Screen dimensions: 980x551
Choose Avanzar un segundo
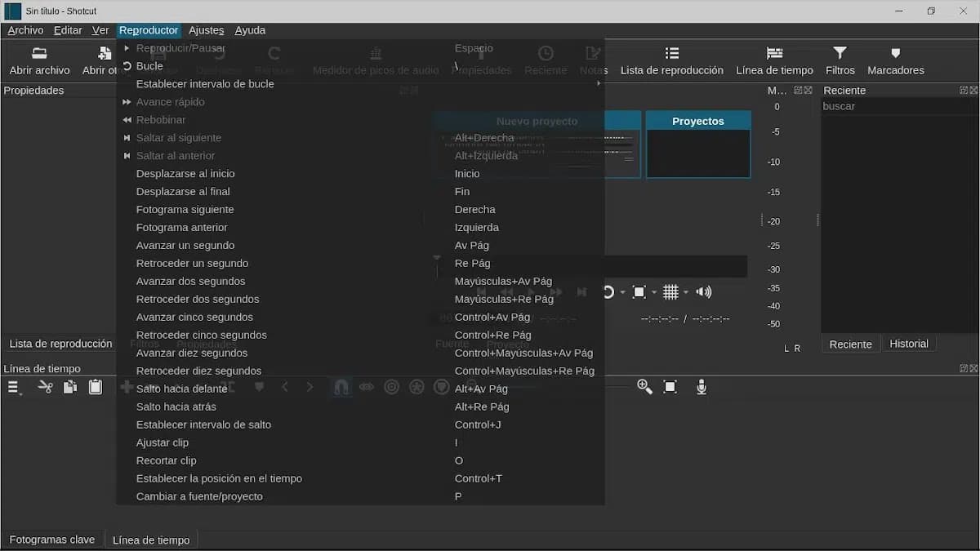360,246
